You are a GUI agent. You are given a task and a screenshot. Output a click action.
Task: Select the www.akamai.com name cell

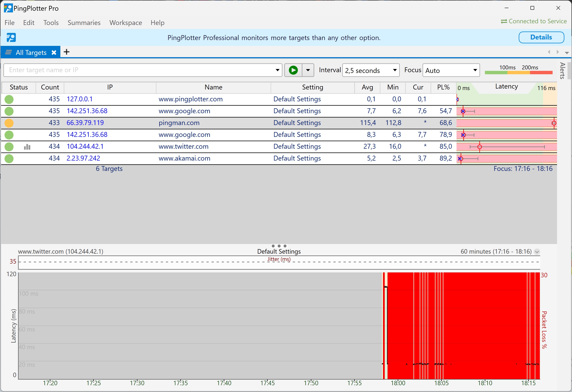[x=184, y=158]
